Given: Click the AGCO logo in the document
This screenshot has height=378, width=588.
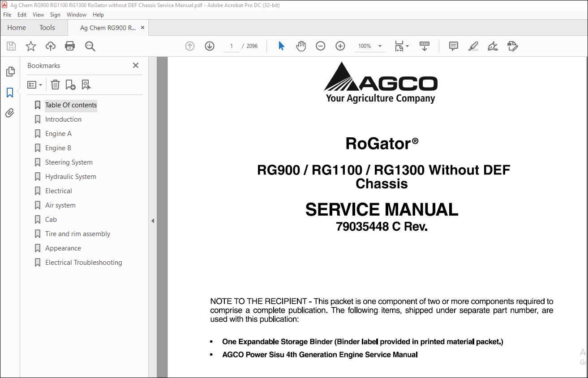Looking at the screenshot, I should click(381, 83).
